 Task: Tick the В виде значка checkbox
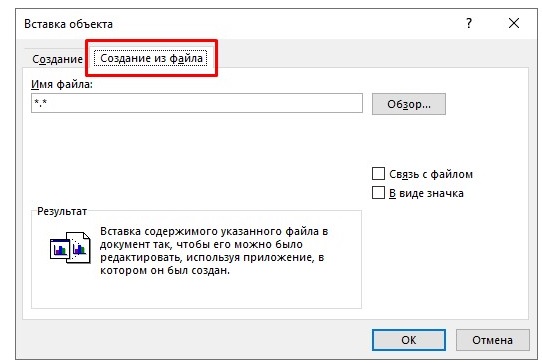point(378,193)
